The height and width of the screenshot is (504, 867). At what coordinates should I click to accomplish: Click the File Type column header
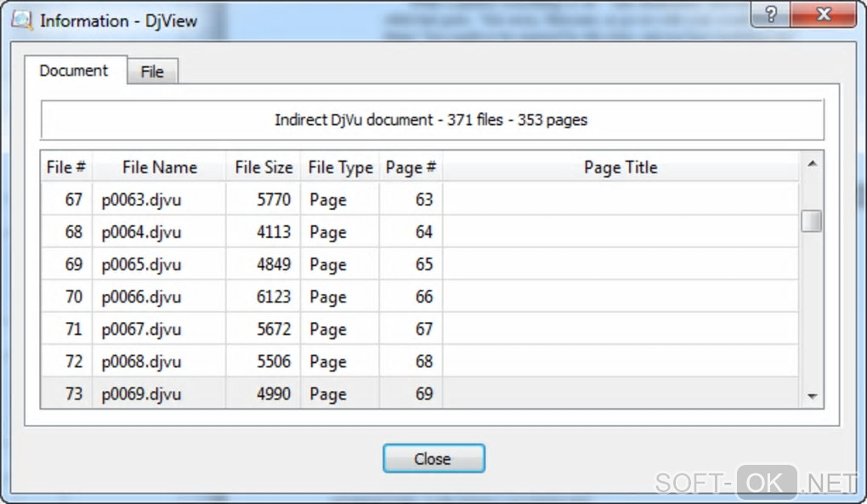pos(341,167)
